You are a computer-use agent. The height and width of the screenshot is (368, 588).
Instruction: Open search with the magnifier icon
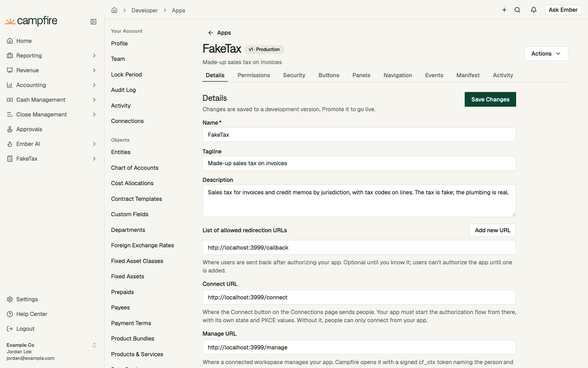coord(517,10)
